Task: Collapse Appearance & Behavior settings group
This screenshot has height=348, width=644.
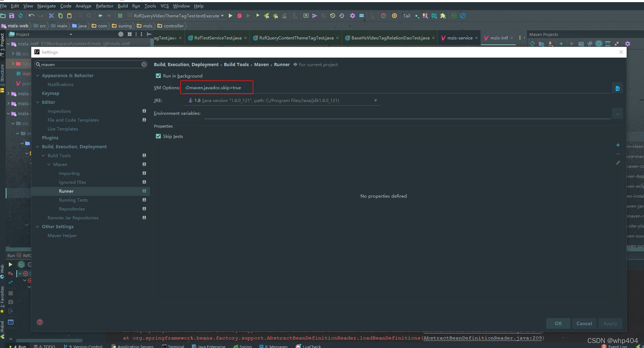Action: click(x=38, y=75)
